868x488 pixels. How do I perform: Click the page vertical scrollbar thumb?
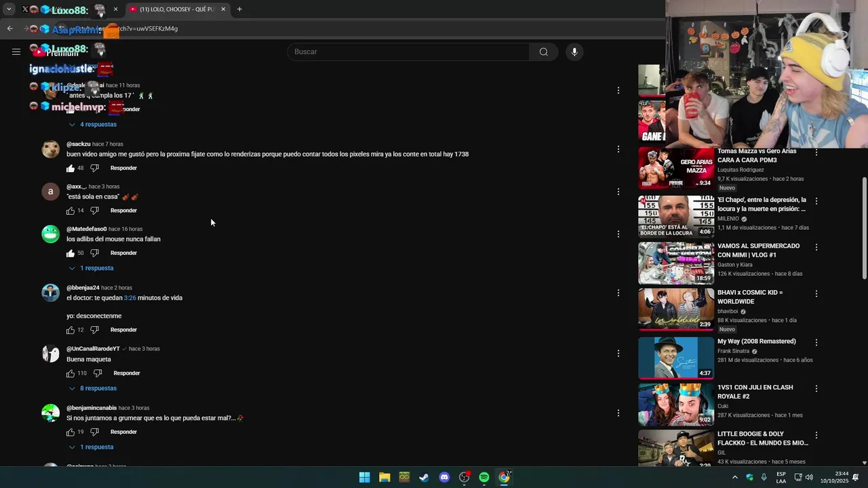point(864,227)
